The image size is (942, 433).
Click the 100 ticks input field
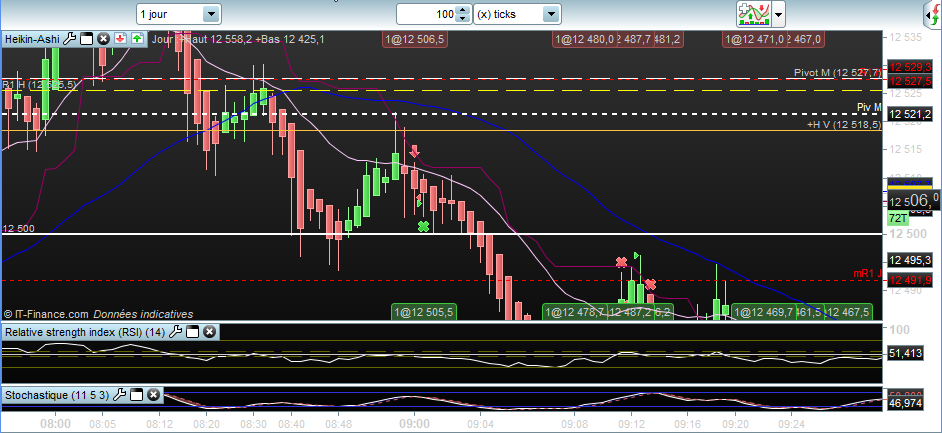(x=426, y=14)
